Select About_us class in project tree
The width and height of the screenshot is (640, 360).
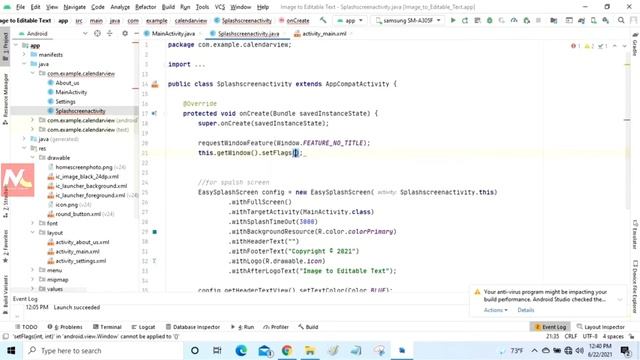click(x=67, y=83)
